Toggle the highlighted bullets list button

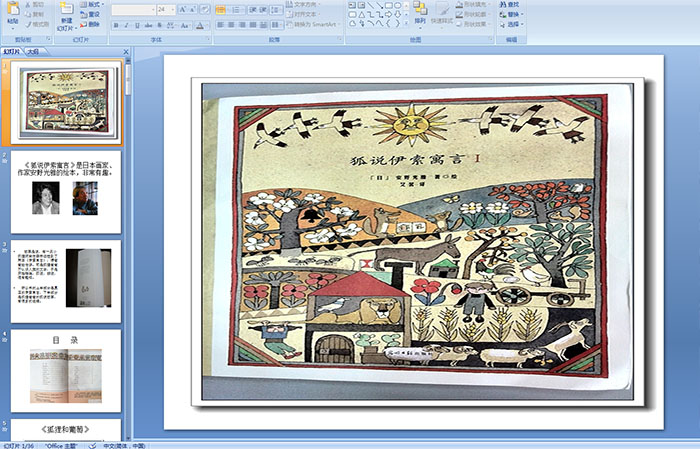221,10
